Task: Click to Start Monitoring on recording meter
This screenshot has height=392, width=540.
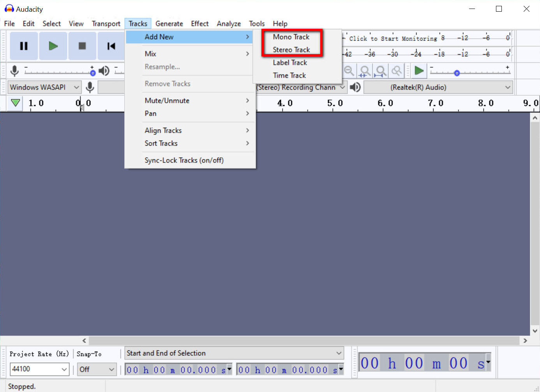Action: [x=393, y=39]
